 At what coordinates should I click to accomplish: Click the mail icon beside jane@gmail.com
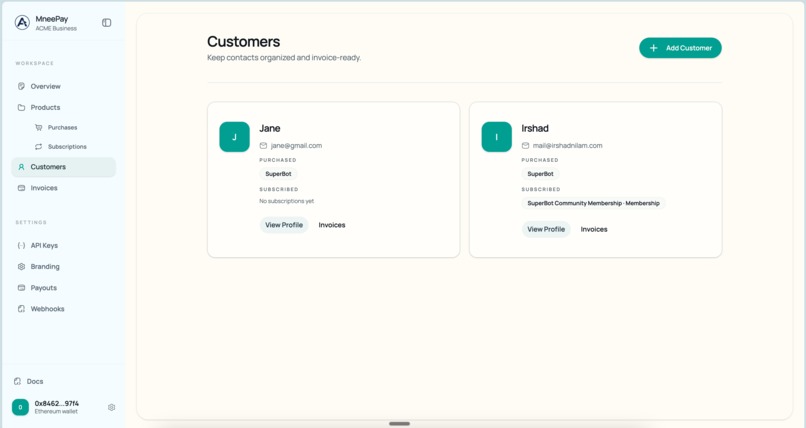tap(263, 145)
